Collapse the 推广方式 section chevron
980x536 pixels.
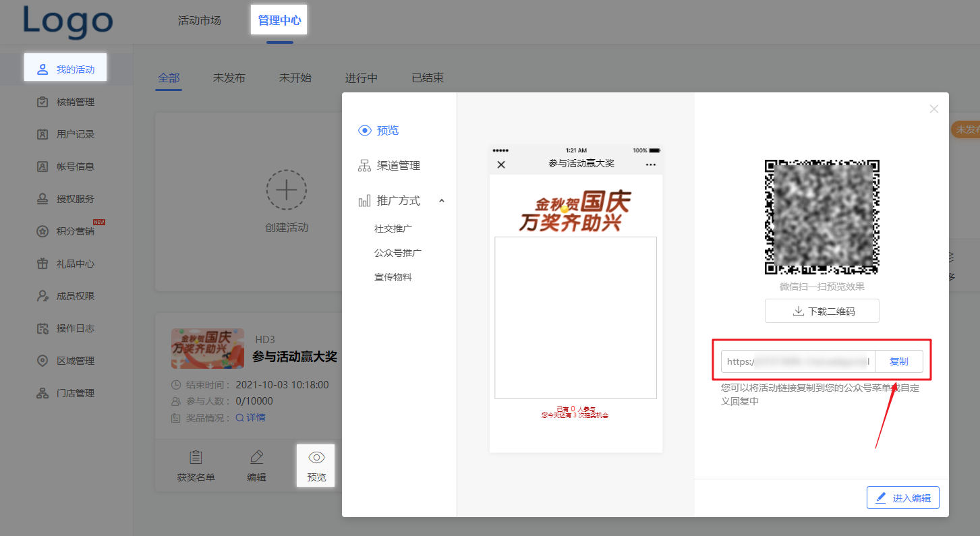click(442, 200)
